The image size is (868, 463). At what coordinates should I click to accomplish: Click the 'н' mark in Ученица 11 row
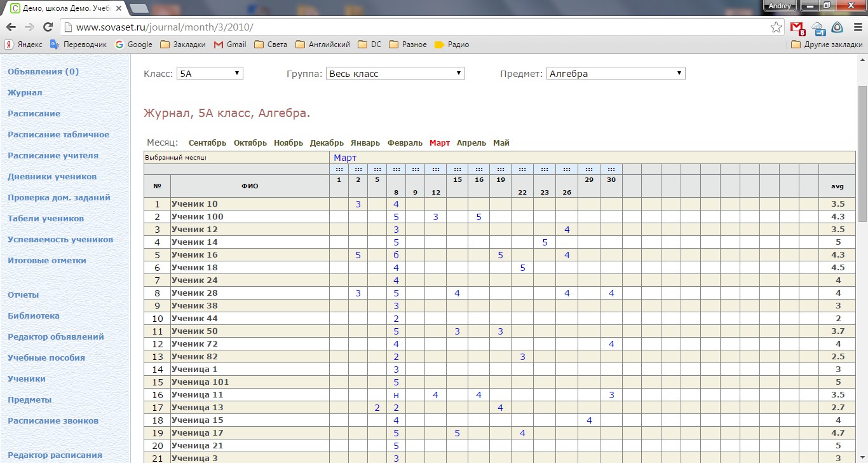pyautogui.click(x=397, y=395)
